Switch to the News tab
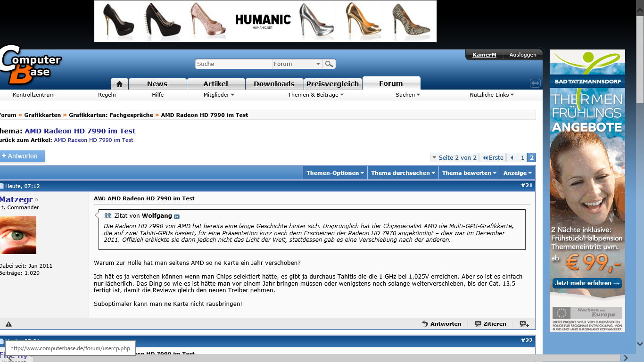 click(157, 84)
